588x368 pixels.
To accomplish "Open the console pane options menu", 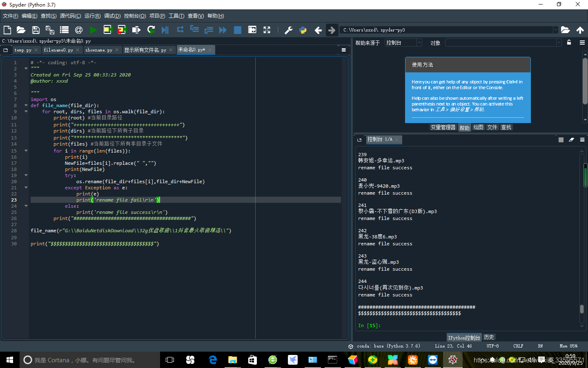I will coord(582,140).
